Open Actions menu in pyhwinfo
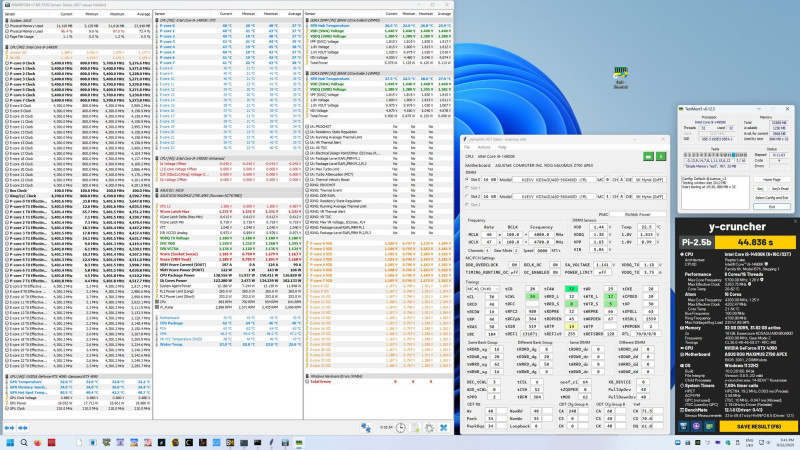The width and height of the screenshot is (800, 450). click(484, 147)
